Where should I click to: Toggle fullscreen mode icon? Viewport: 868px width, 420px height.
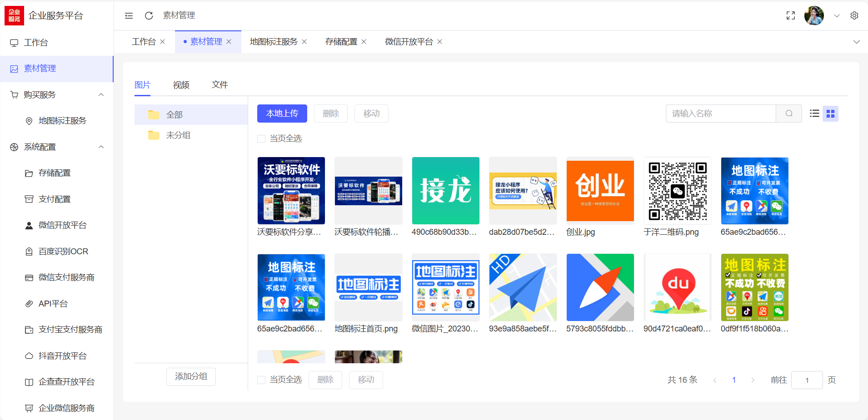(791, 15)
